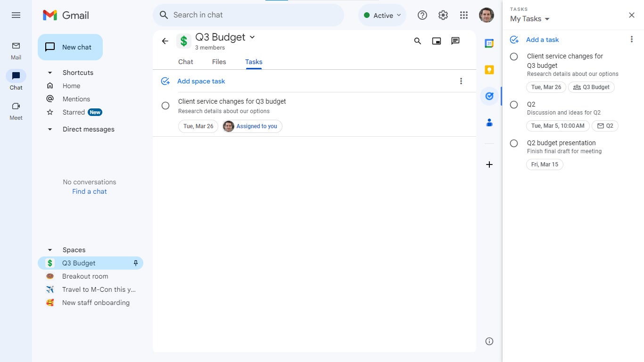Open space tasks more options menu

click(x=461, y=81)
